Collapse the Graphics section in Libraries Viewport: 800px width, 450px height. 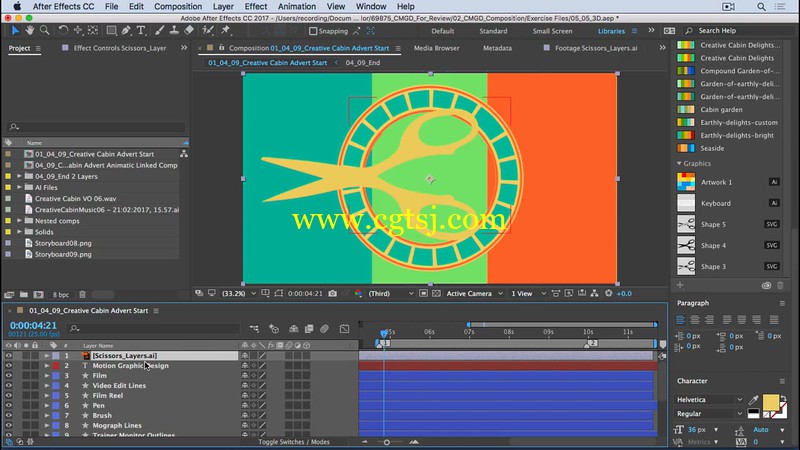[x=679, y=163]
